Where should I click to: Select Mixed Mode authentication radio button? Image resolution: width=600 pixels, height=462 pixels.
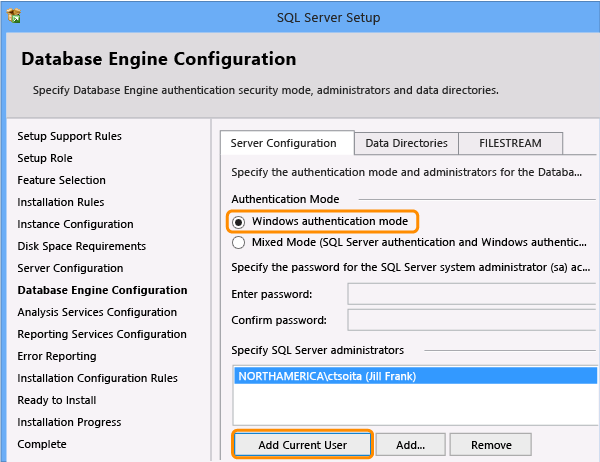coord(240,242)
